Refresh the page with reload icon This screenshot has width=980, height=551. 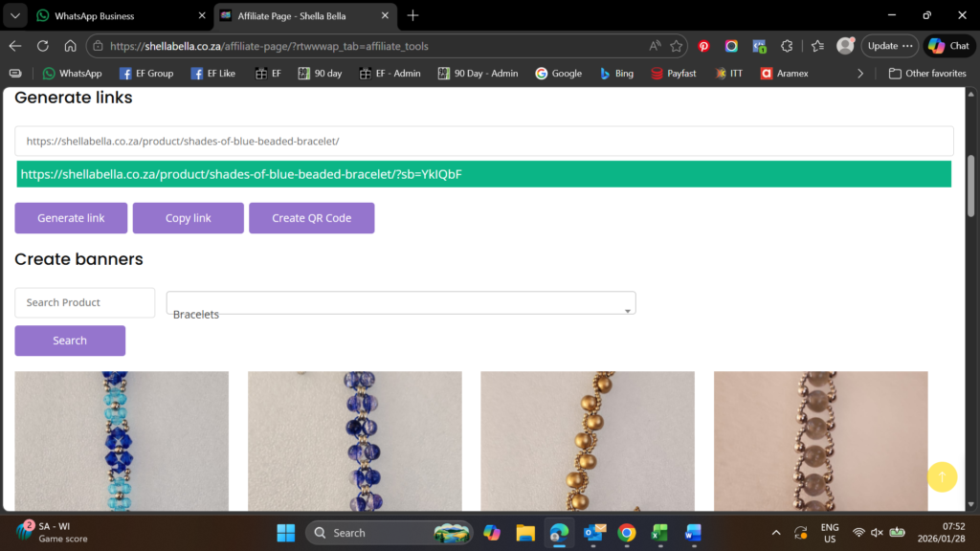tap(42, 46)
